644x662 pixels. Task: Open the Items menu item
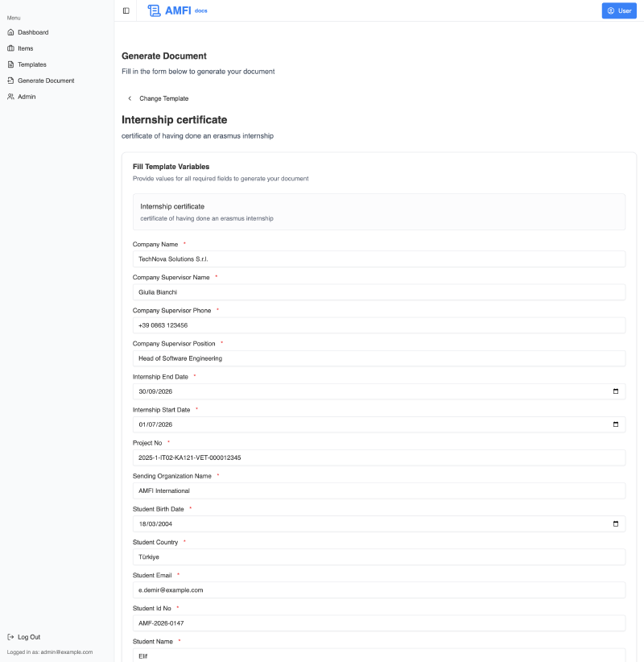tap(57, 48)
